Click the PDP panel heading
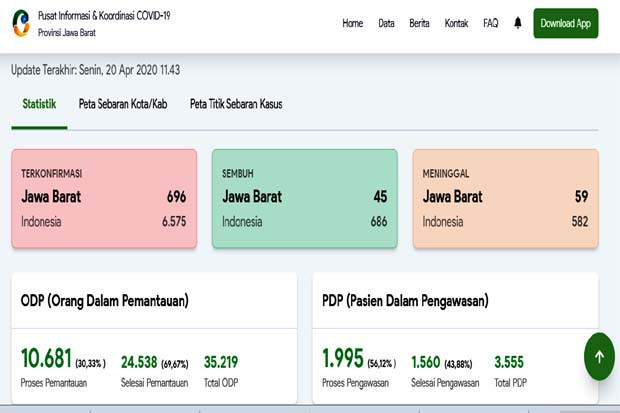Image resolution: width=620 pixels, height=413 pixels. click(405, 301)
